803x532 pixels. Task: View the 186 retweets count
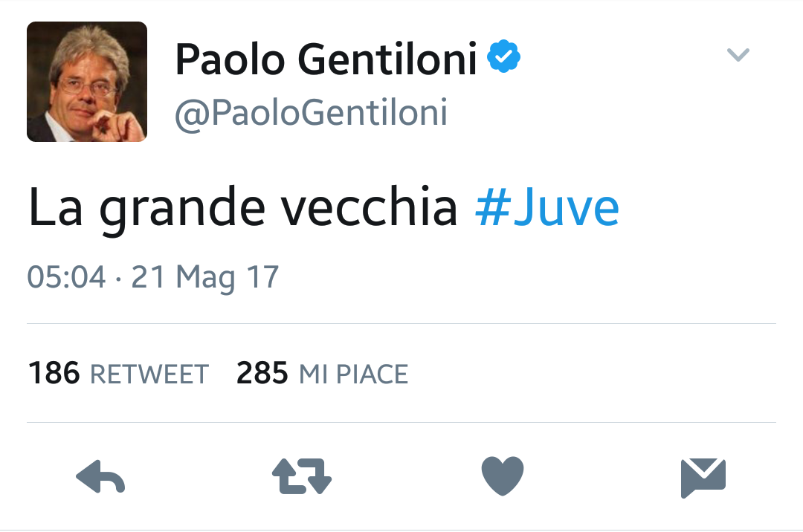[54, 373]
